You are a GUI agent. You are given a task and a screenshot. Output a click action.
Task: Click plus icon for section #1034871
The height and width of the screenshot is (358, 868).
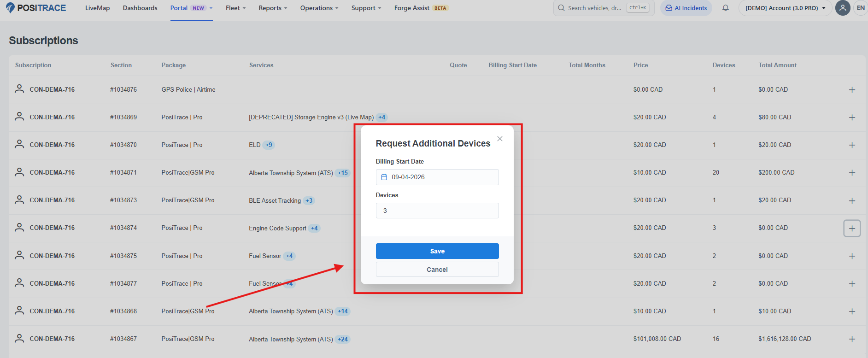852,173
